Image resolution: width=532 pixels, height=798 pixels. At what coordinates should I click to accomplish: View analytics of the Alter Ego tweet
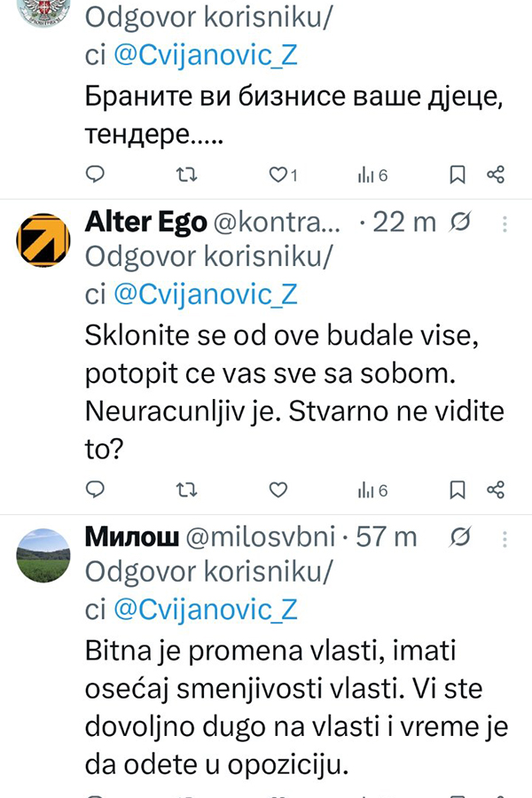click(372, 489)
